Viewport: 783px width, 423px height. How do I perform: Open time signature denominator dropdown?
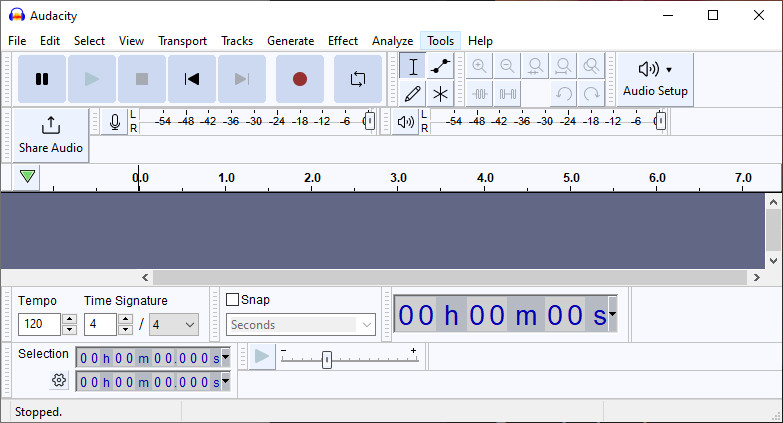coord(173,325)
